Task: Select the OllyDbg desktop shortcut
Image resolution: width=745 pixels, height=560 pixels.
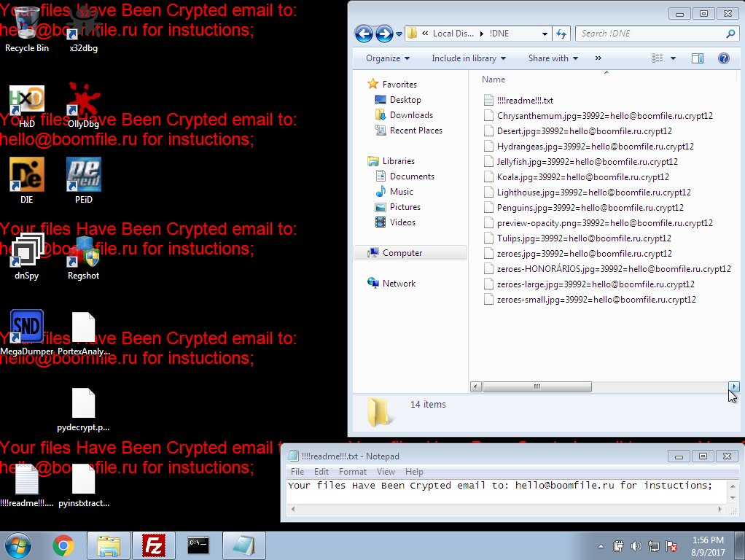Action: [x=84, y=106]
